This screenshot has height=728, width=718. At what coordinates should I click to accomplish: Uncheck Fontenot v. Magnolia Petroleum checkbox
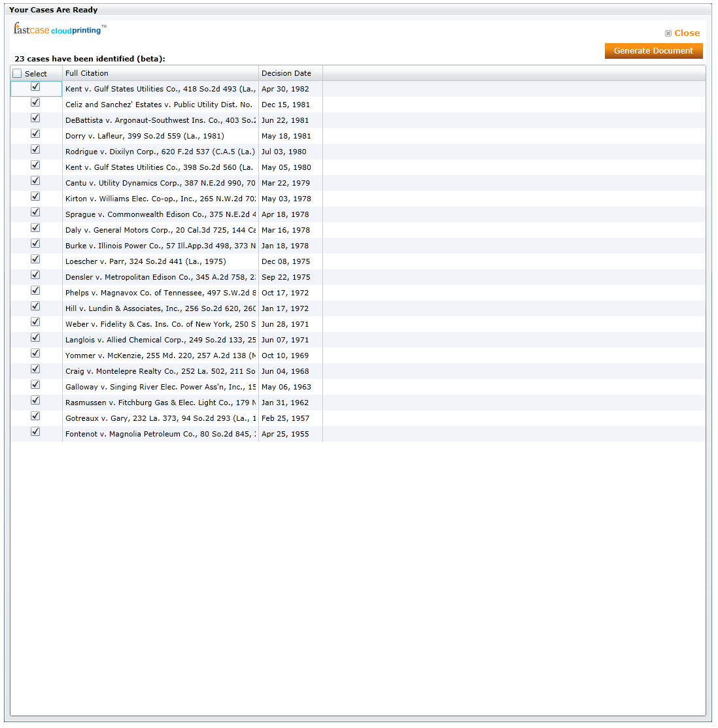point(35,432)
